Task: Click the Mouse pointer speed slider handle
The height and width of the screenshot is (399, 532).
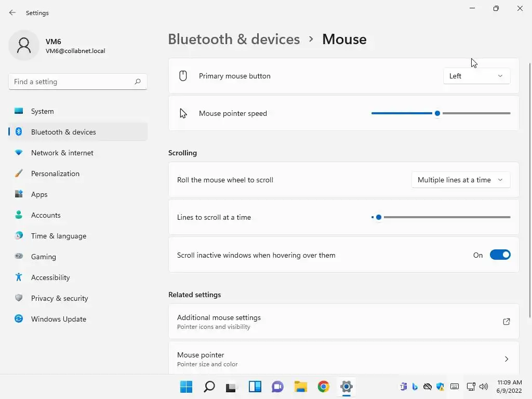Action: (437, 113)
